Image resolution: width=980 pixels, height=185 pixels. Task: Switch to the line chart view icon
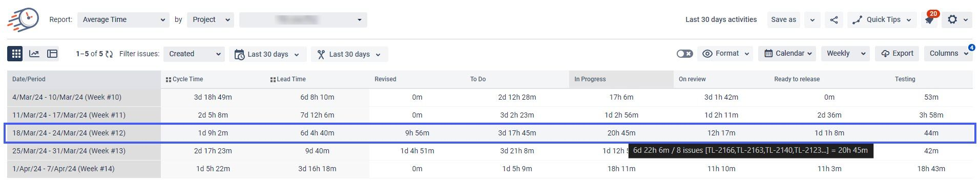point(34,54)
